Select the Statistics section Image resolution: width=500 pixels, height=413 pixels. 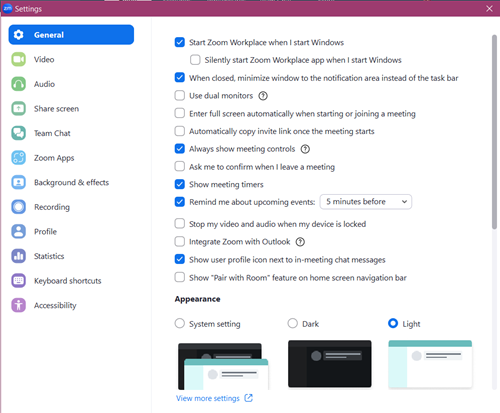pyautogui.click(x=71, y=256)
